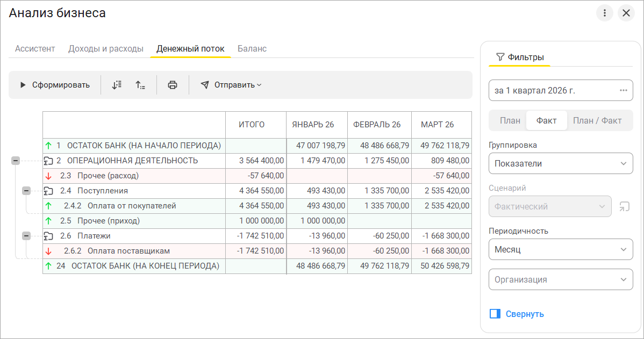The width and height of the screenshot is (644, 339).
Task: Open the Организация dropdown
Action: pos(561,279)
